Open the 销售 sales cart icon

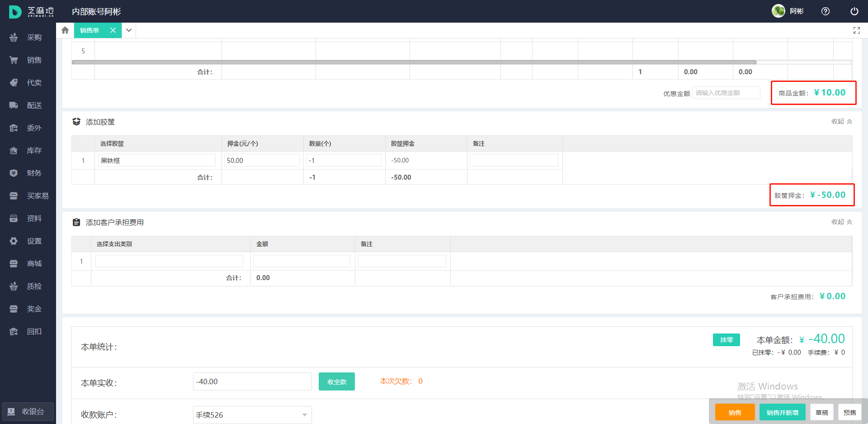point(14,60)
